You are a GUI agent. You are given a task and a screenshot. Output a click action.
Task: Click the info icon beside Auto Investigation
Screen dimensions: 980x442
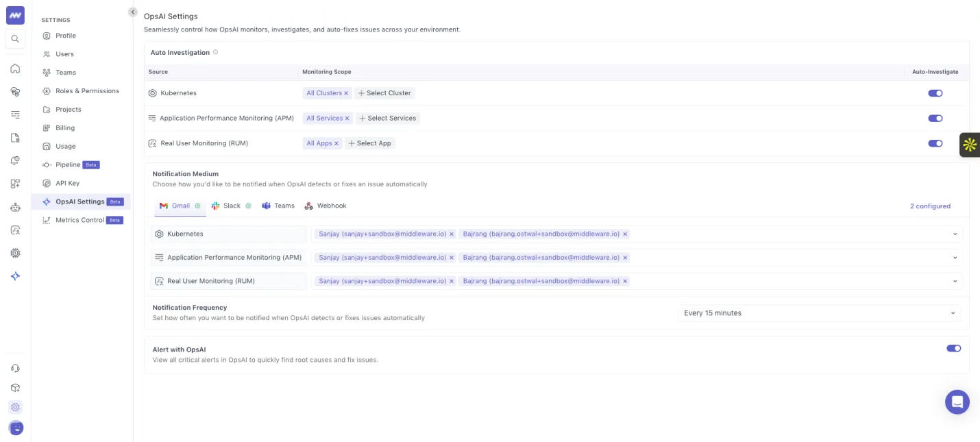[x=215, y=52]
